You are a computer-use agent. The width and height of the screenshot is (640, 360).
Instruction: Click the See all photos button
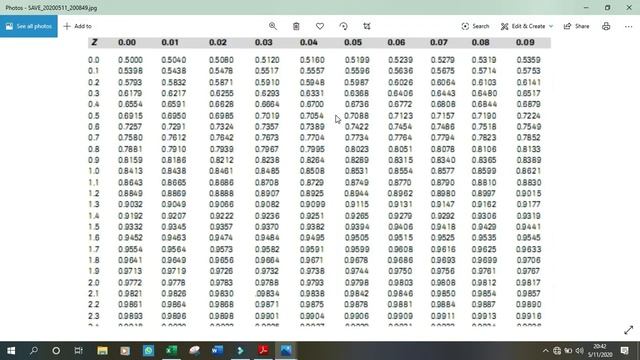29,26
